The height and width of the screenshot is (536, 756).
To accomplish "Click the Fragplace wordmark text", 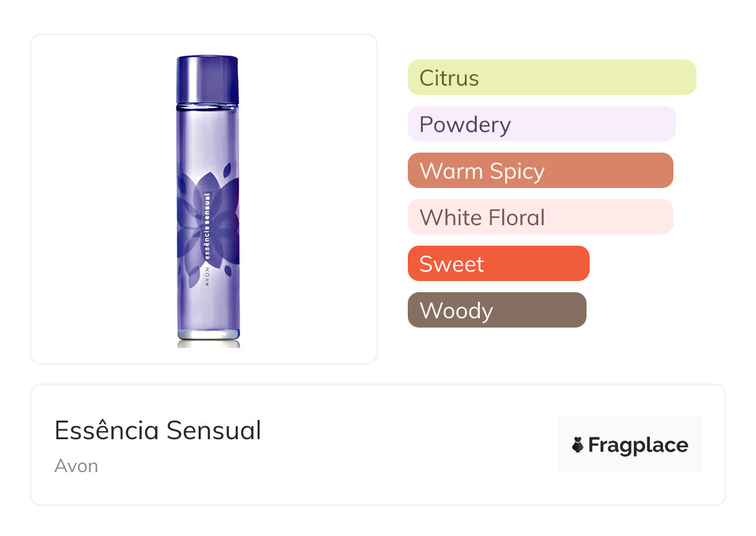I will coord(638,445).
